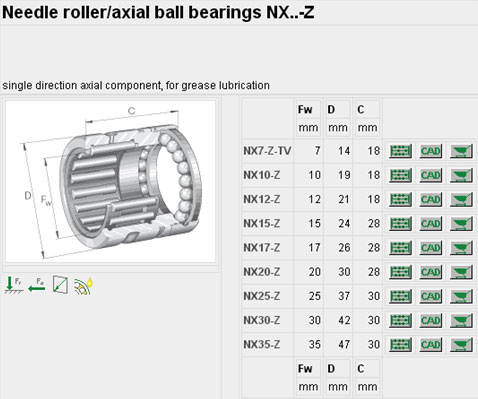Click the top D column header
The width and height of the screenshot is (478, 399).
(331, 110)
